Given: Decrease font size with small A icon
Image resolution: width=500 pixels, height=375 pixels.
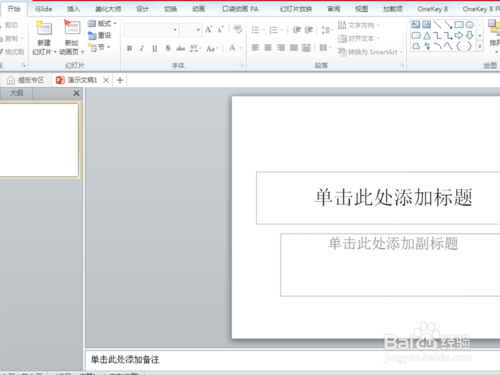Looking at the screenshot, I should click(220, 30).
